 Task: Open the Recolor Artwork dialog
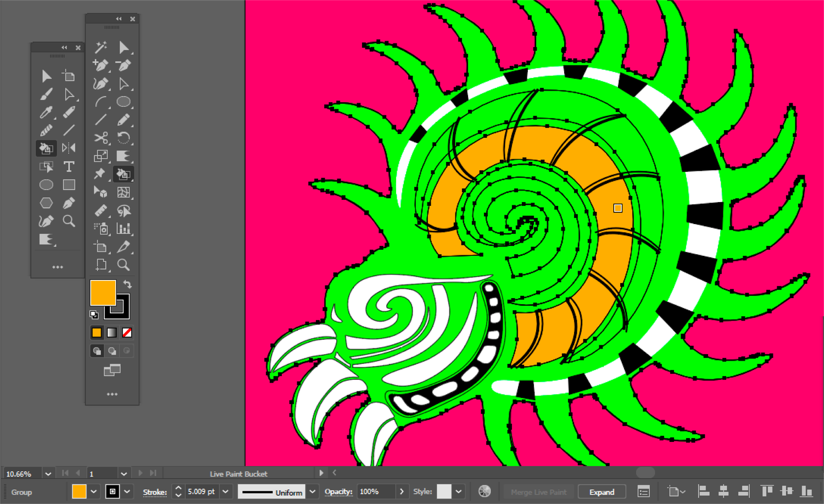click(x=484, y=491)
